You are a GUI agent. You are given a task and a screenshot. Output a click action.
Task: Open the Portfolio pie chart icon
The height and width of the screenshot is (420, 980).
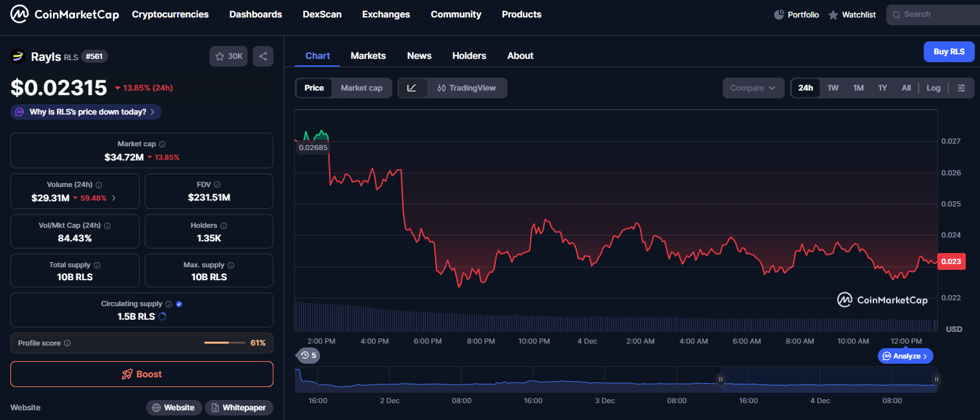point(779,15)
